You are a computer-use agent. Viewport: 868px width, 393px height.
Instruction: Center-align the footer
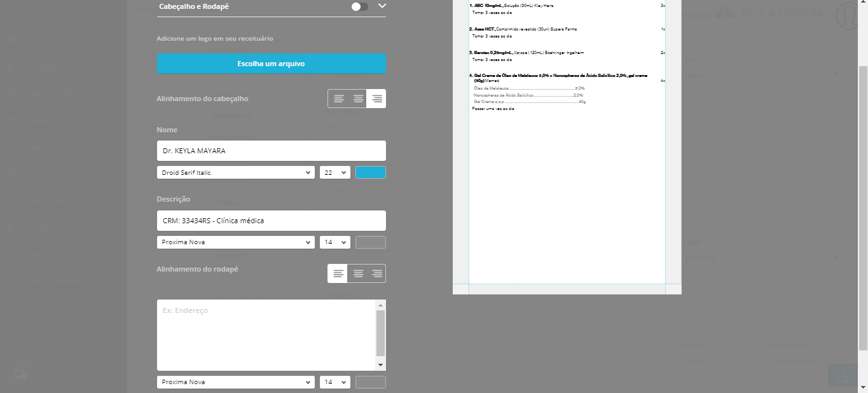358,273
